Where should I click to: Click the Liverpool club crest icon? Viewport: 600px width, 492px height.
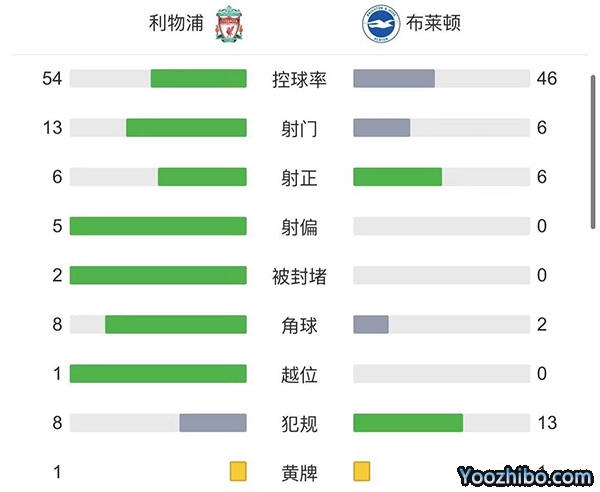(x=228, y=26)
